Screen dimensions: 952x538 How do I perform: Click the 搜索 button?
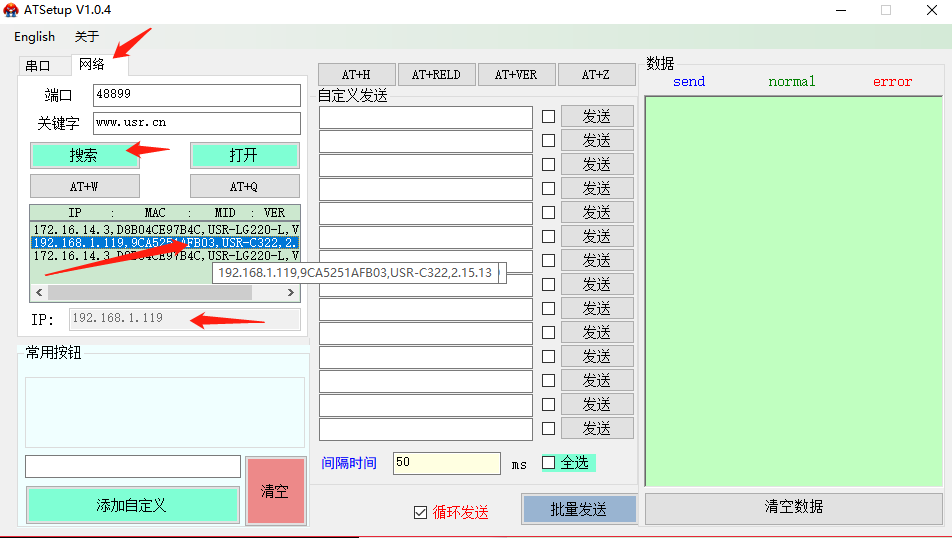click(x=84, y=155)
